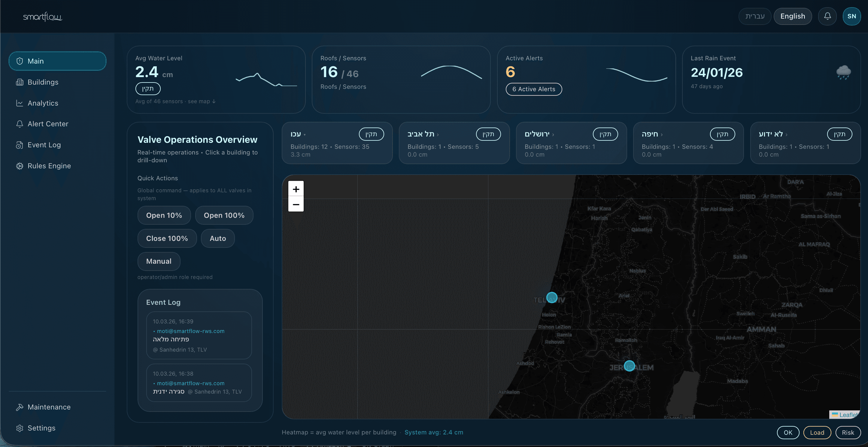Click the SN user avatar
This screenshot has height=447, width=868.
[x=852, y=16]
